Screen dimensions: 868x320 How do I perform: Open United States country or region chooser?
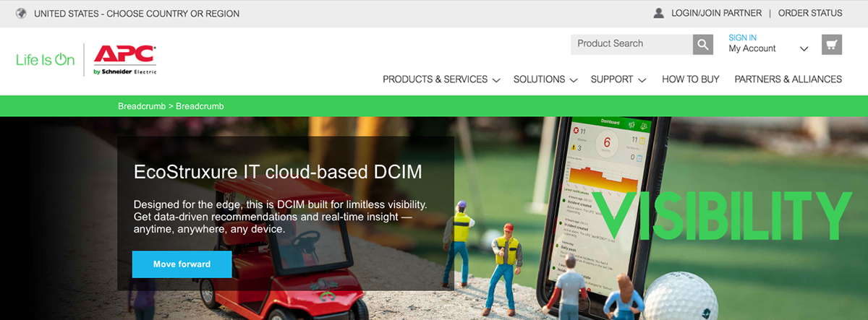click(137, 14)
